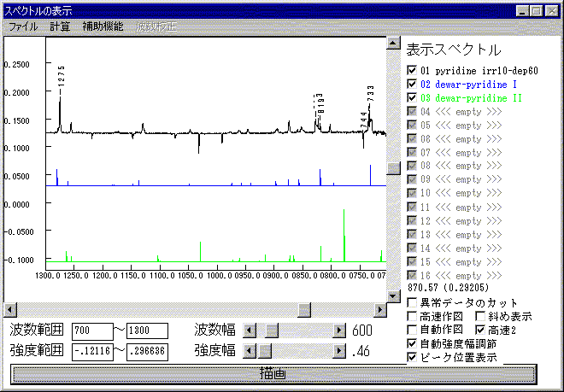Click left arrow of 強度幅 scrollbar
Screen dimensions: 564x392
tap(249, 350)
